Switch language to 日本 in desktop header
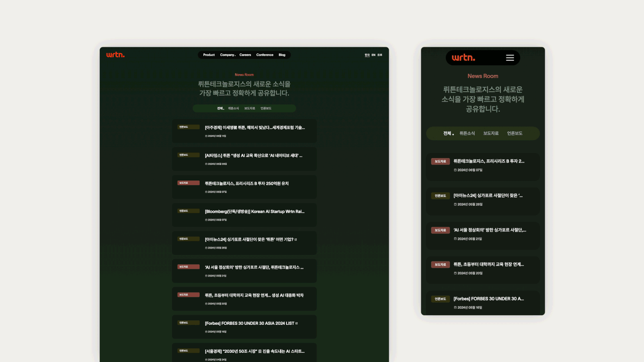Viewport: 644px width, 362px height. (x=380, y=55)
